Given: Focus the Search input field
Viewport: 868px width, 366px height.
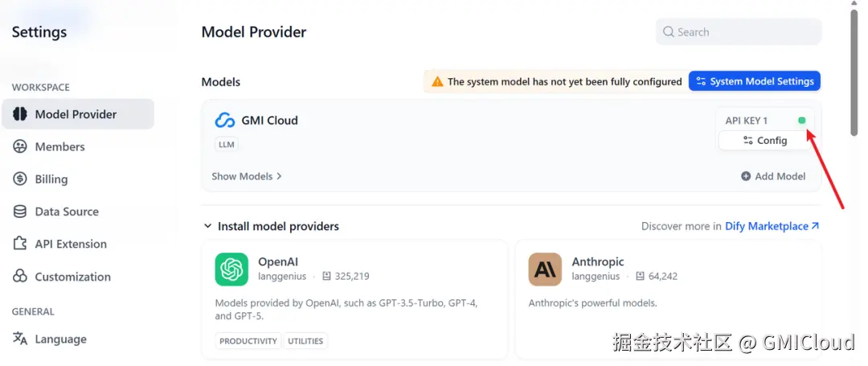Looking at the screenshot, I should (x=743, y=32).
